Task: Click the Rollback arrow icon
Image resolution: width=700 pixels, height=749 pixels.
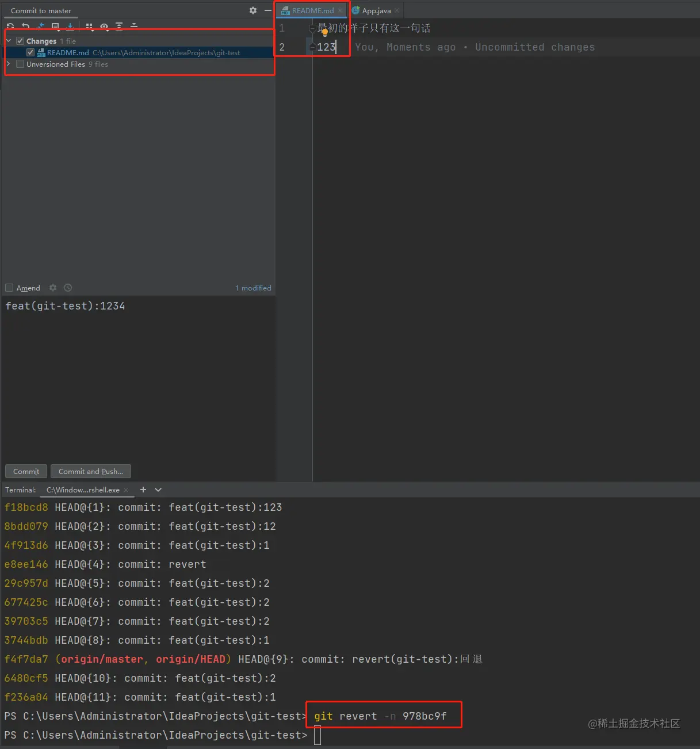Action: coord(25,26)
